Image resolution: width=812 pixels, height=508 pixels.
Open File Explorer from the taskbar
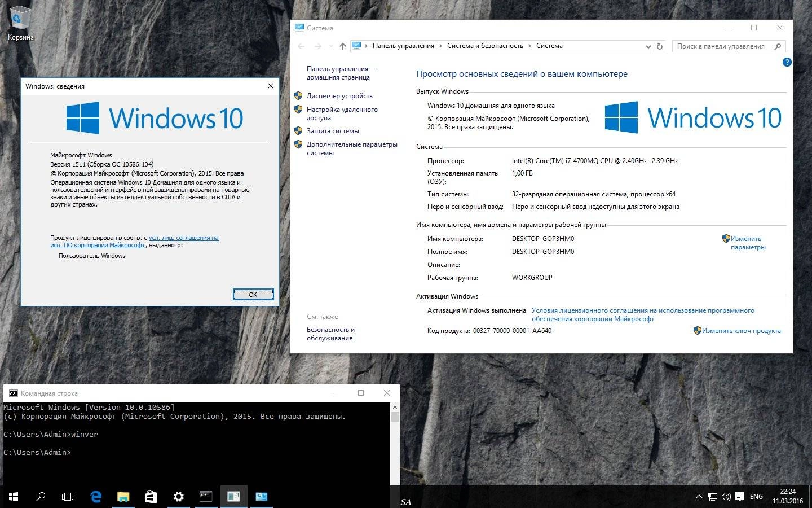(x=123, y=497)
